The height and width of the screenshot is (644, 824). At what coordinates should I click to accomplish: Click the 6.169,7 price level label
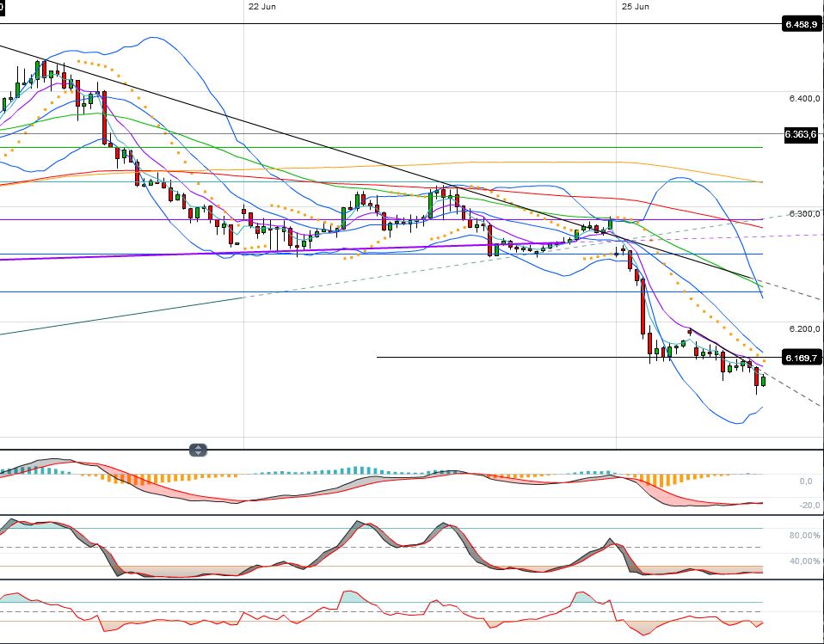pos(802,358)
